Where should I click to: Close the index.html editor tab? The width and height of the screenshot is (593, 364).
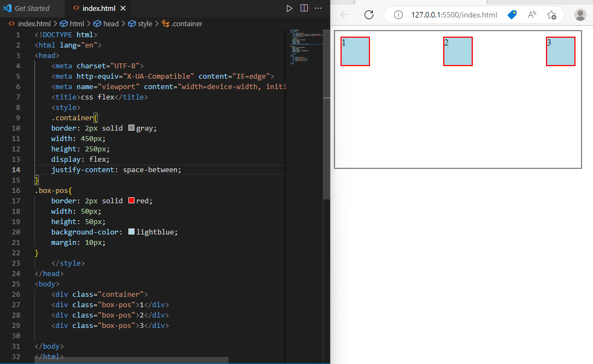(123, 8)
